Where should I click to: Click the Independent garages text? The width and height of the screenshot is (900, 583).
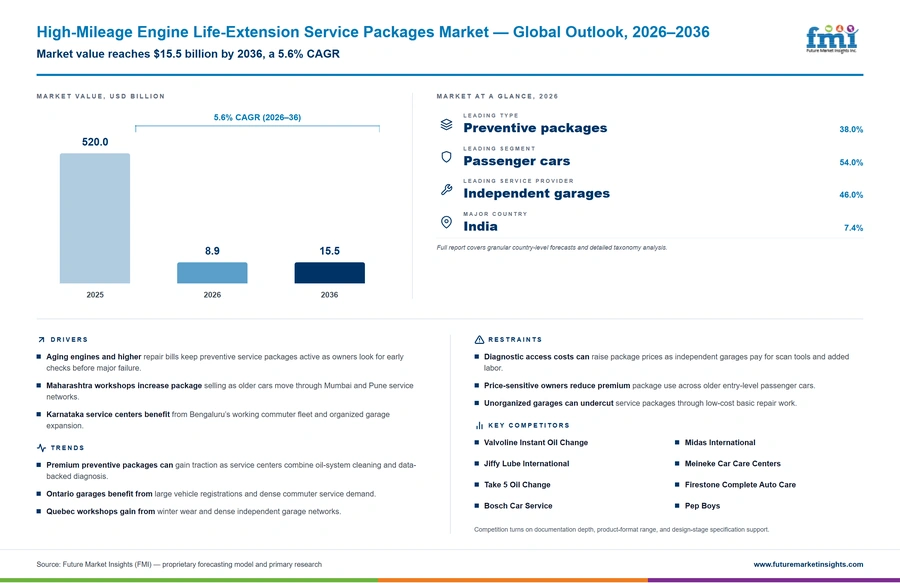tap(537, 193)
